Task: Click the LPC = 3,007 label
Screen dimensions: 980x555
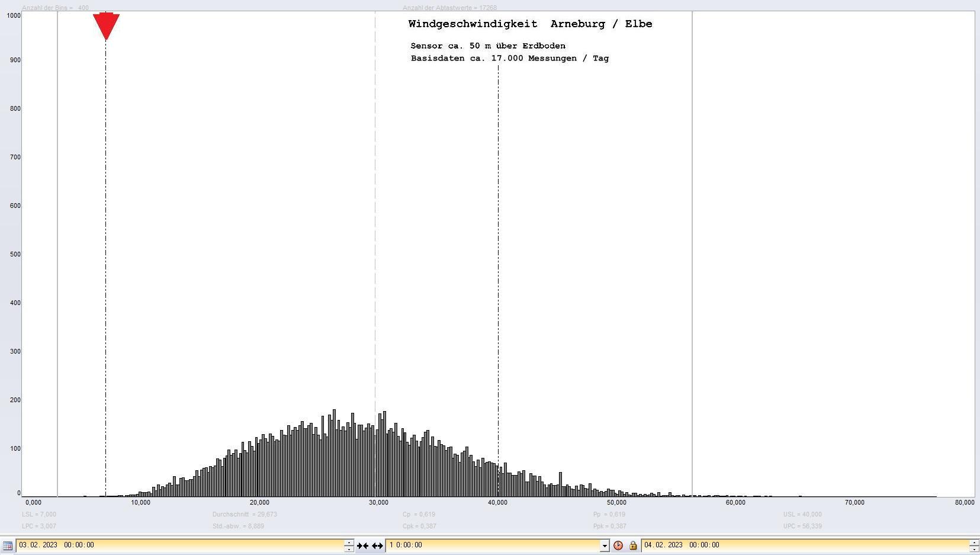Action: pyautogui.click(x=39, y=526)
